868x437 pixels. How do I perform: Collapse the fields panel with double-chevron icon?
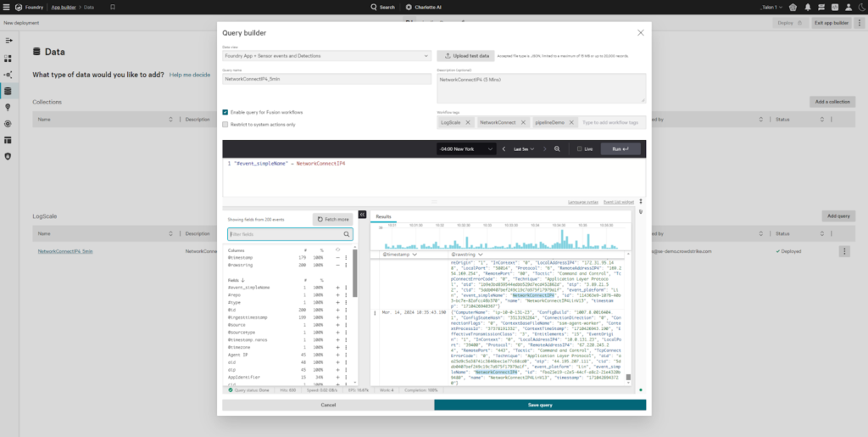[363, 215]
